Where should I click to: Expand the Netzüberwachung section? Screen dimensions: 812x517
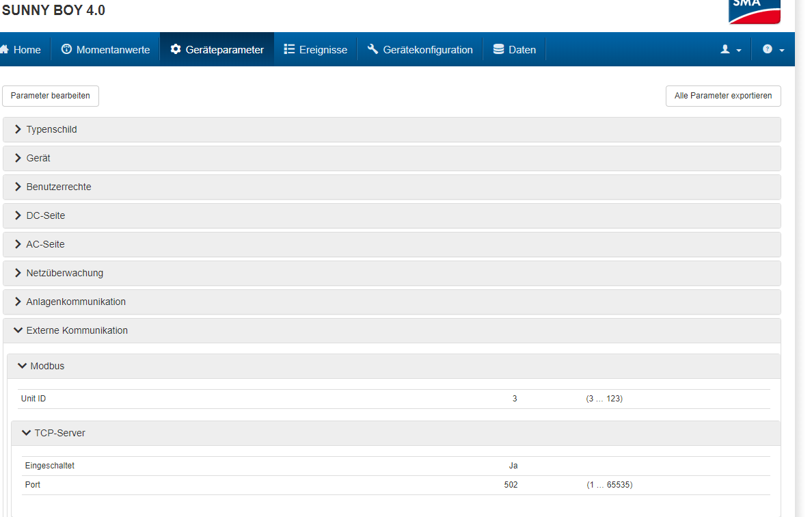click(x=392, y=273)
